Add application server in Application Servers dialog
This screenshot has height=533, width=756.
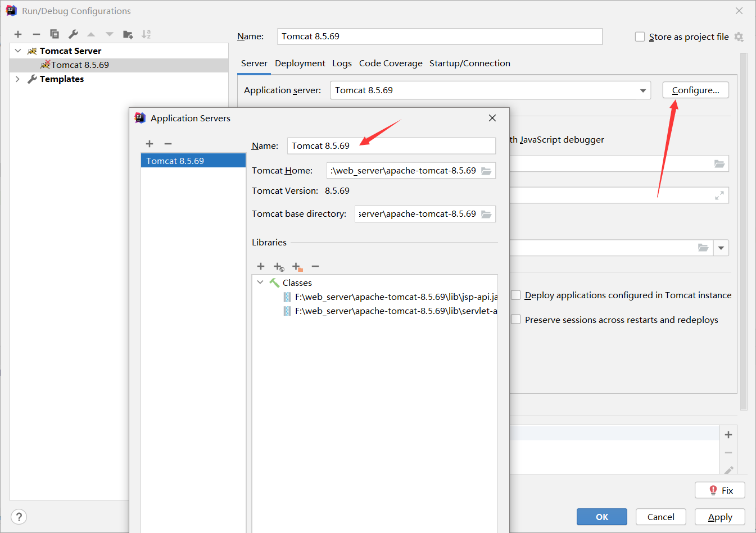(x=150, y=144)
